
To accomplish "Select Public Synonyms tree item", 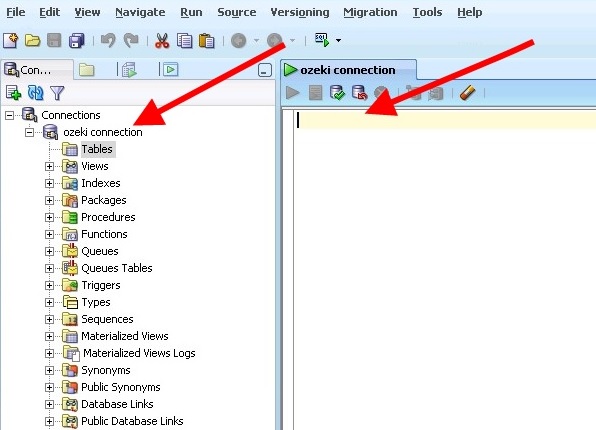I will [120, 387].
